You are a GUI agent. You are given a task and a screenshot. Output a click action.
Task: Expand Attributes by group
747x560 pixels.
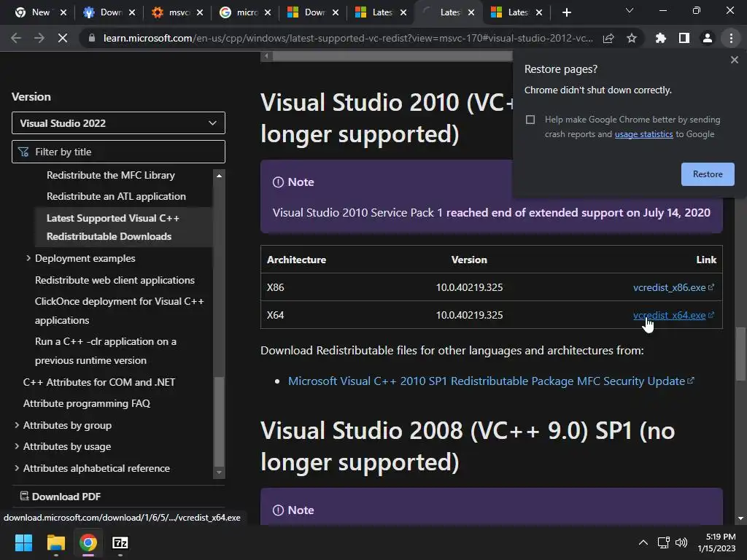[x=17, y=425]
